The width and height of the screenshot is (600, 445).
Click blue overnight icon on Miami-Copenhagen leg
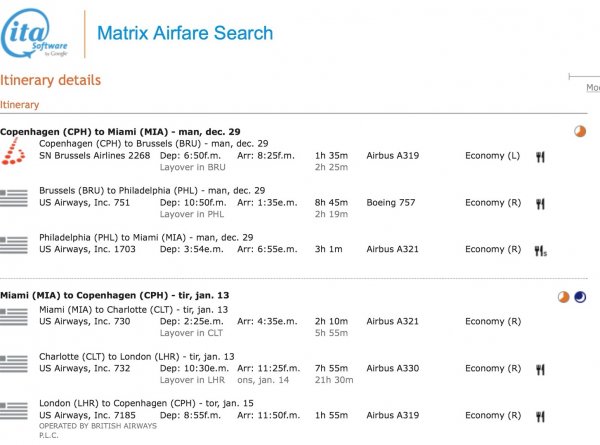582,296
